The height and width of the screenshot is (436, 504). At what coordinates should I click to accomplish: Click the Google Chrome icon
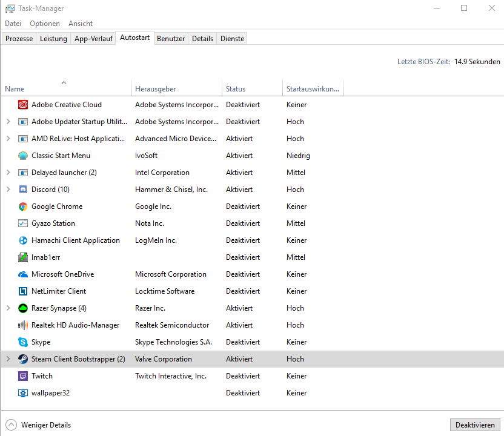[23, 206]
